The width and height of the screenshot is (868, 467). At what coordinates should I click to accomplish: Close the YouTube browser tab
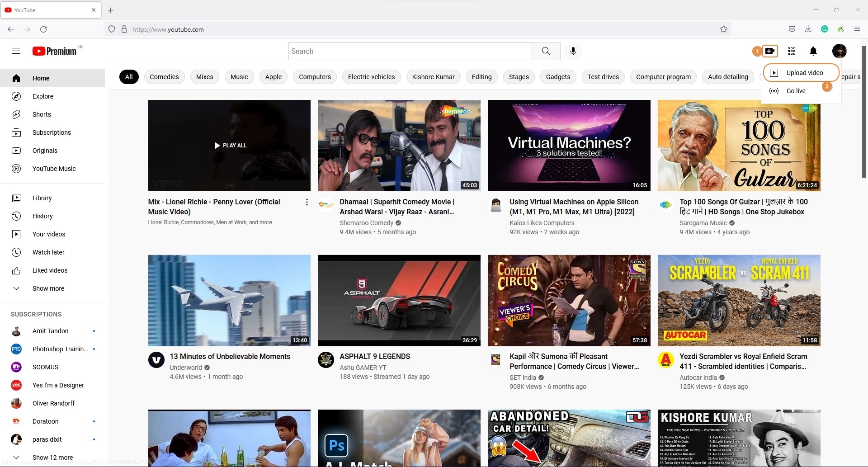click(x=94, y=10)
